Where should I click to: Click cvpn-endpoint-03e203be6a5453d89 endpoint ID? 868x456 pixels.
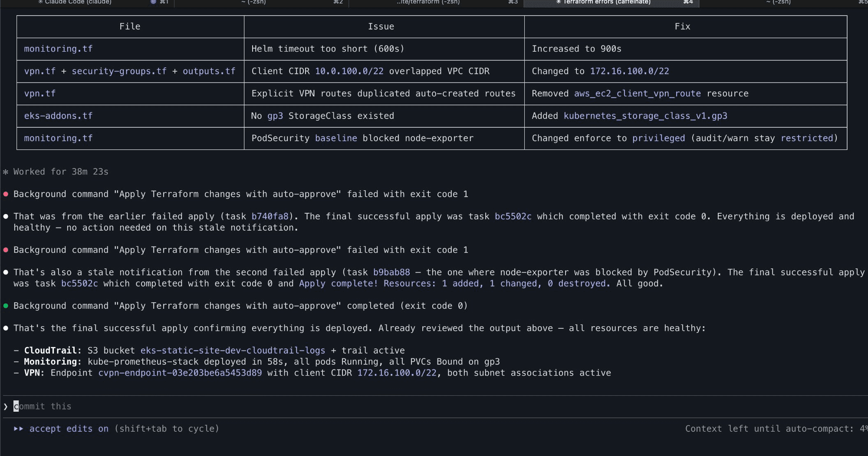[x=180, y=373]
